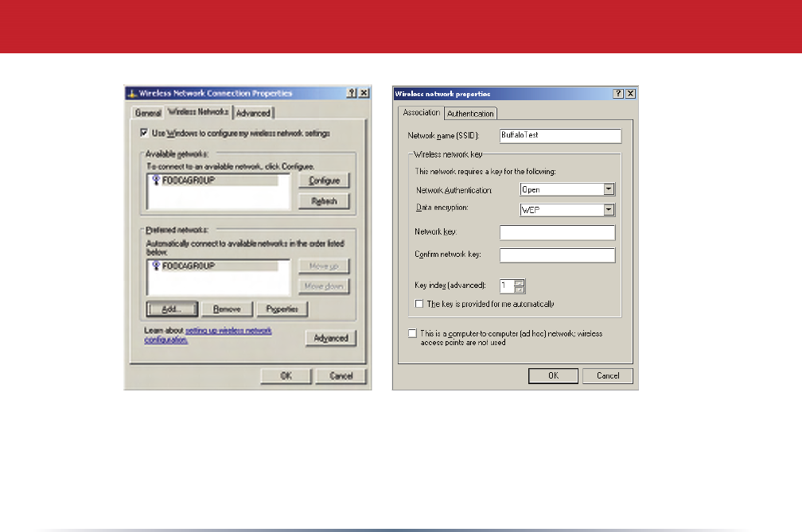Screen dimensions: 802x532
Task: Open the Data encryption dropdown showing WEP
Action: (608, 209)
